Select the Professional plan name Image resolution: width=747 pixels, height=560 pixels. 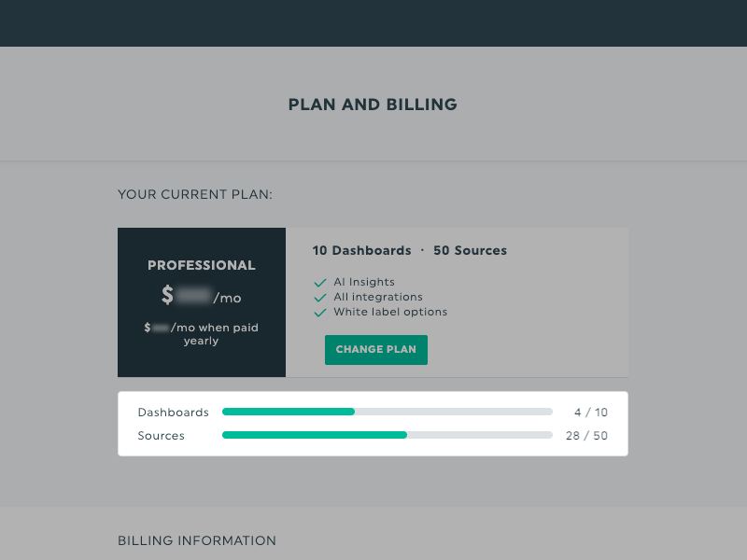click(202, 265)
